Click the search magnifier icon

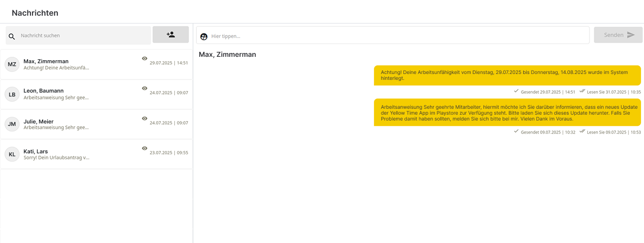click(12, 36)
